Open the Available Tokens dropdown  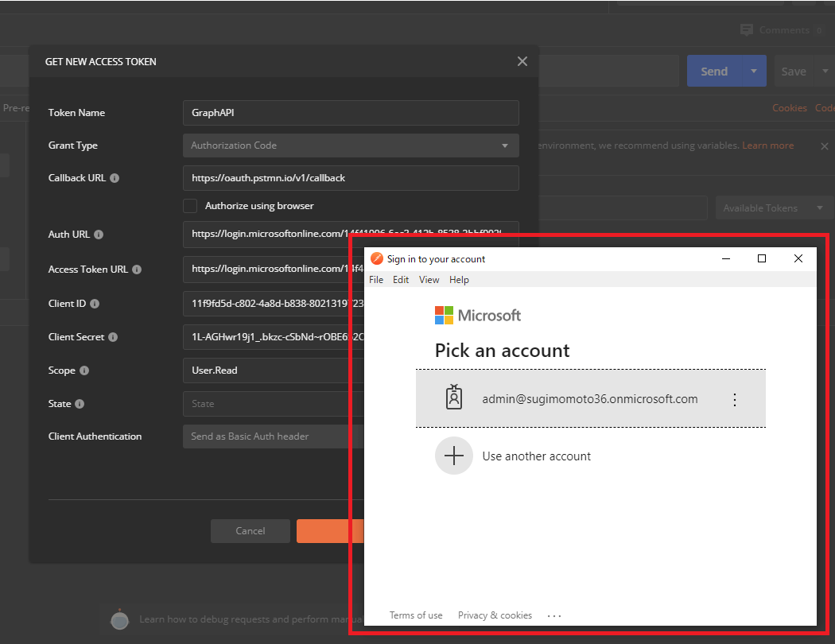[771, 208]
